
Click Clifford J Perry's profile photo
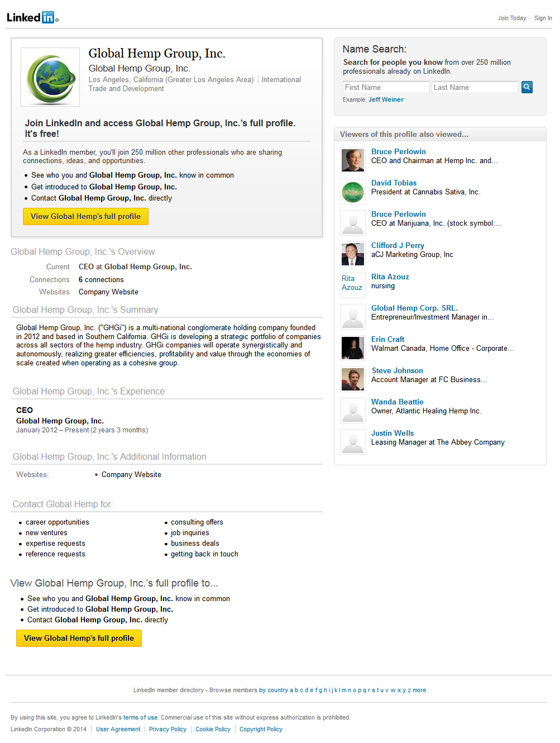tap(352, 254)
